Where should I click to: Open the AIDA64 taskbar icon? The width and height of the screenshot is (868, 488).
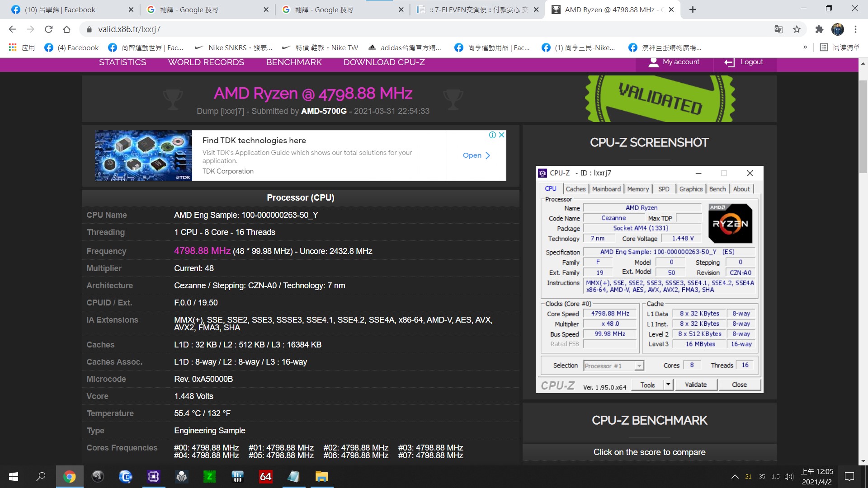[265, 476]
